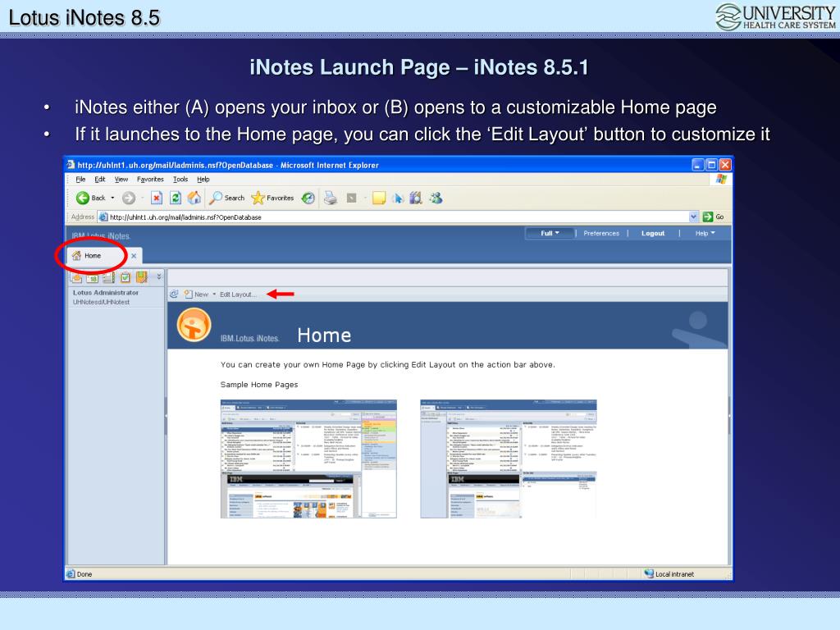The height and width of the screenshot is (630, 840).
Task: Click the Lotus Administrator name in sidebar
Action: 106,293
